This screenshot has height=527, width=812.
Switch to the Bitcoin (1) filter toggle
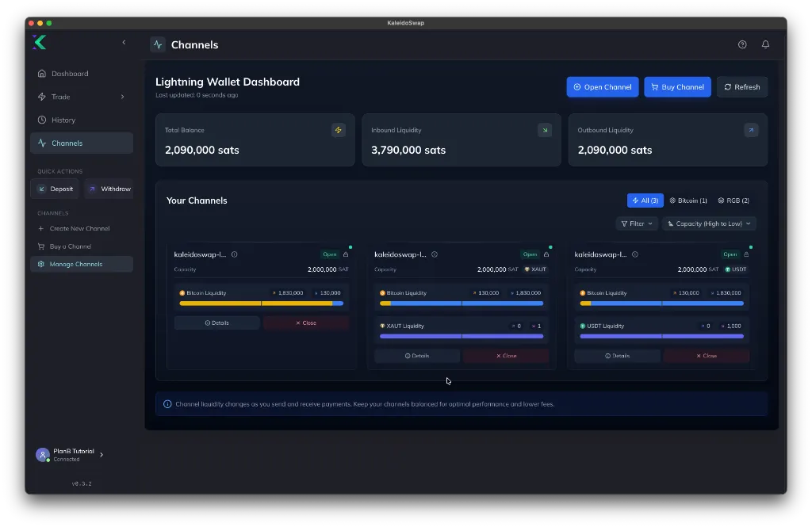pyautogui.click(x=688, y=200)
